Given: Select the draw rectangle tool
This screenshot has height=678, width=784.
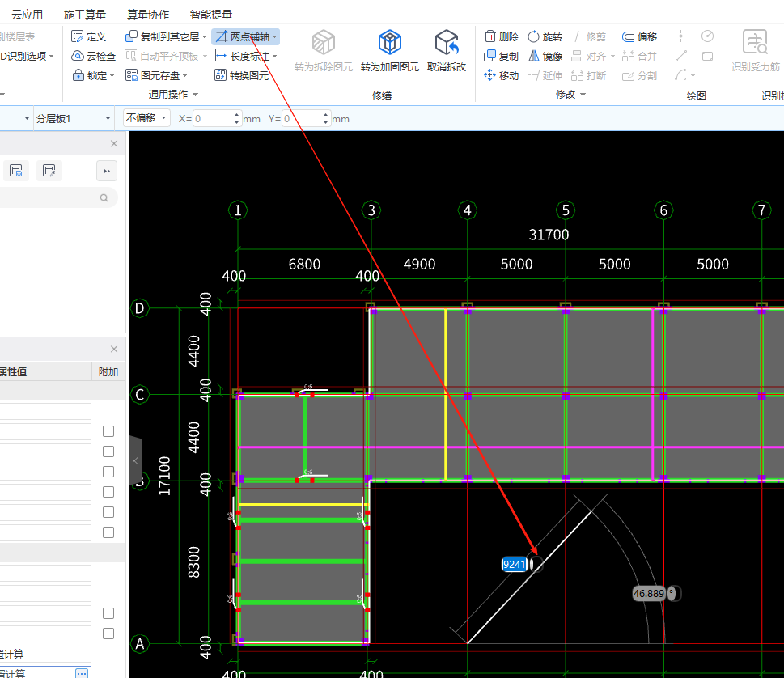Looking at the screenshot, I should [x=707, y=56].
